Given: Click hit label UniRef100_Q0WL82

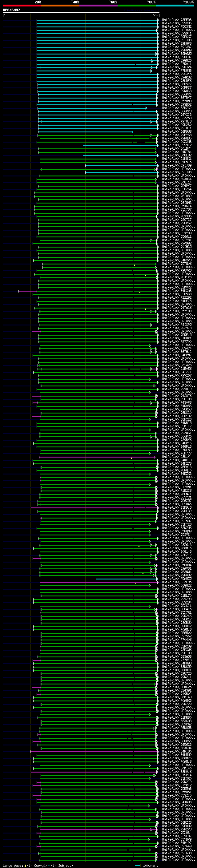Looking at the screenshot, I should 177,155.
